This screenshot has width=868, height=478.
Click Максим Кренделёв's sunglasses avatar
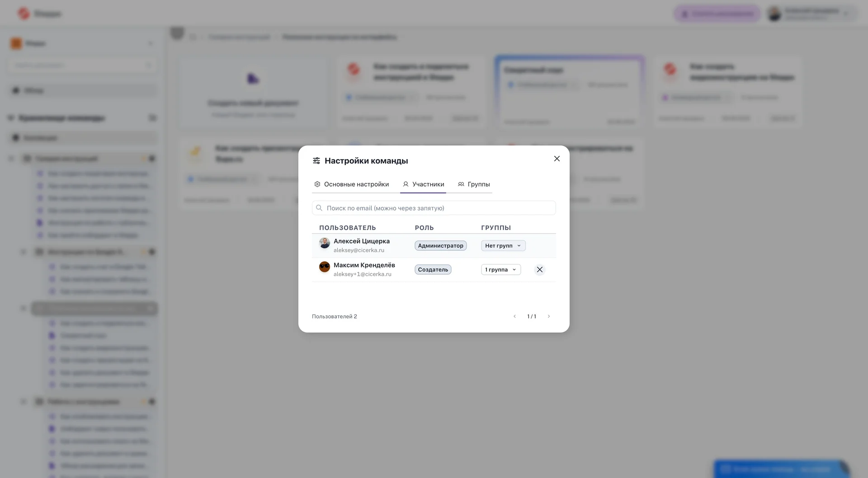click(325, 267)
